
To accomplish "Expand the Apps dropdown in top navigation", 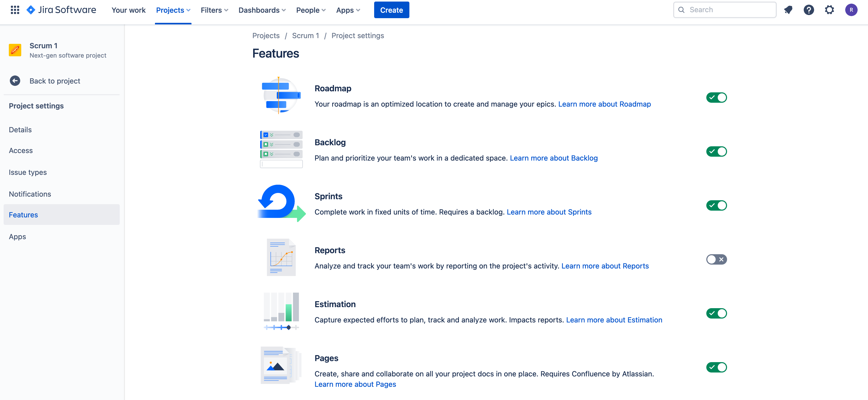I will [x=348, y=10].
